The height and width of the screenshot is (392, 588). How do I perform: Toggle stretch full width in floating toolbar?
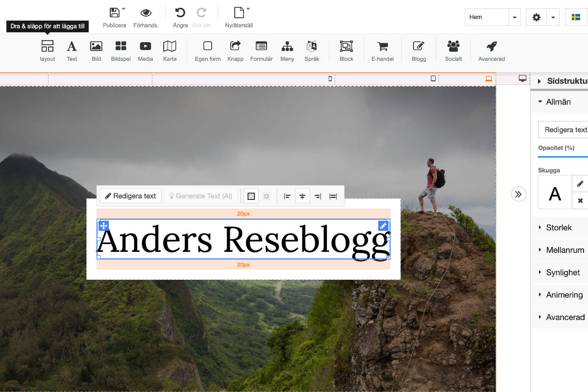333,196
